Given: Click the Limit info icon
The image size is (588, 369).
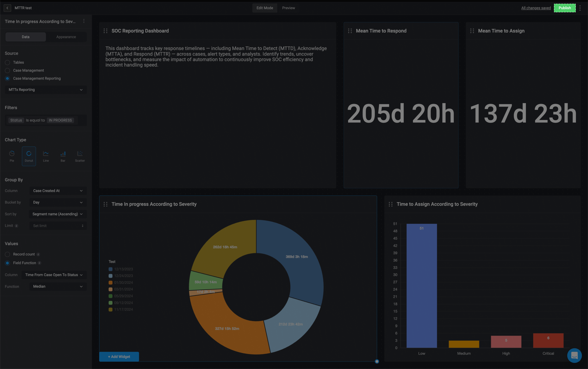Looking at the screenshot, I should point(16,226).
